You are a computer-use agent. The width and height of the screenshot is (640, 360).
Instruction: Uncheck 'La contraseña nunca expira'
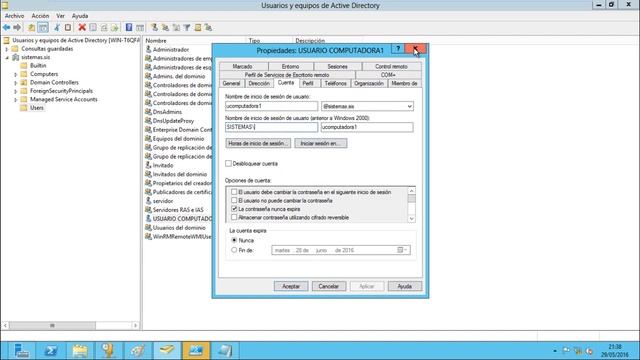(234, 209)
